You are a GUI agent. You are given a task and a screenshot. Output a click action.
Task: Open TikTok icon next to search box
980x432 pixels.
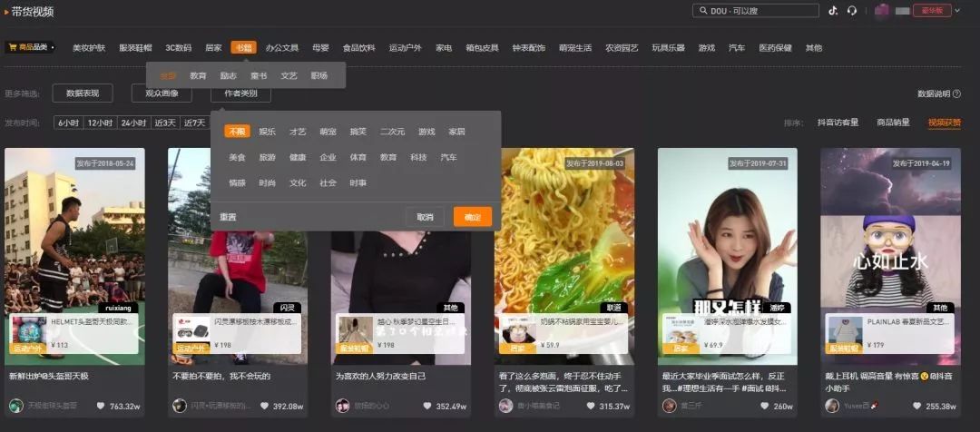pos(832,11)
